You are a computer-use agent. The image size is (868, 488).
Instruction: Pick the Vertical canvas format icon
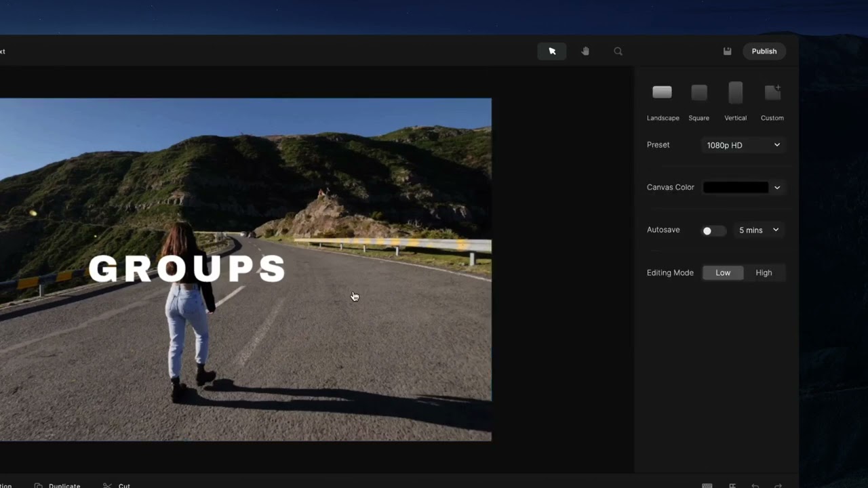click(735, 93)
